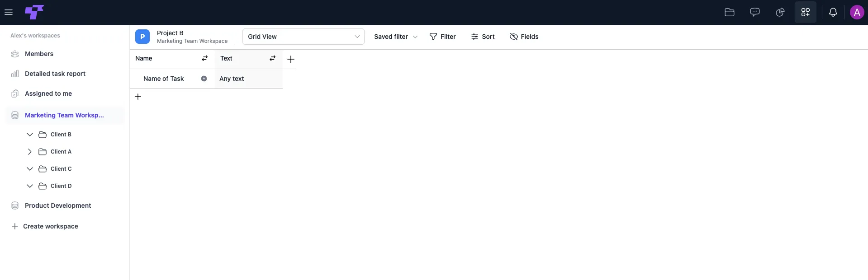Viewport: 868px width, 280px height.
Task: Click the Assigned to me clipboard icon
Action: click(15, 93)
